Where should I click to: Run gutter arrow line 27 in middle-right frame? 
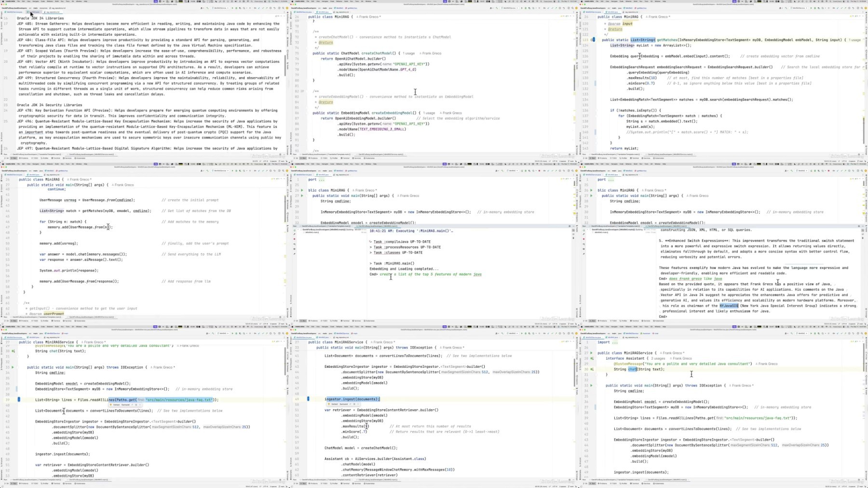[x=592, y=195]
